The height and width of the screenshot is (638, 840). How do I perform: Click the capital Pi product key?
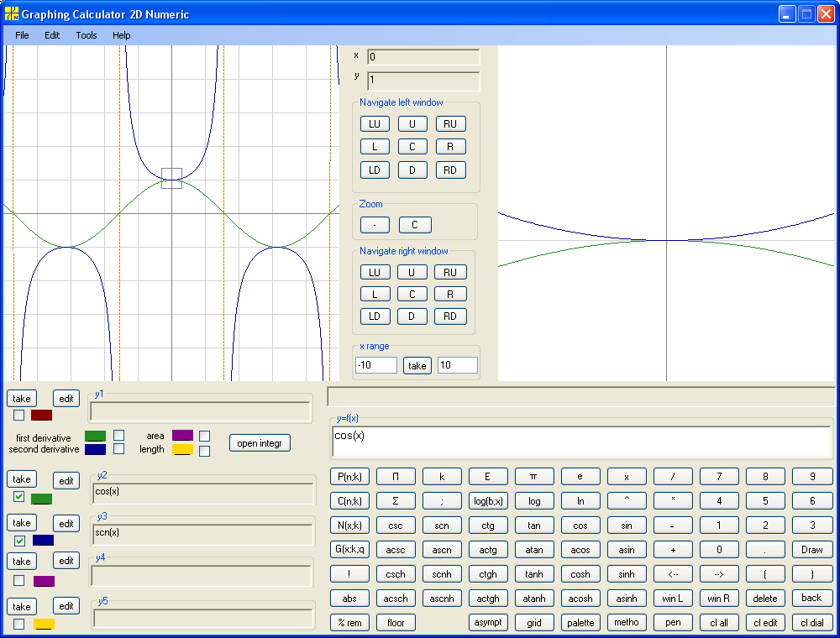coord(396,476)
